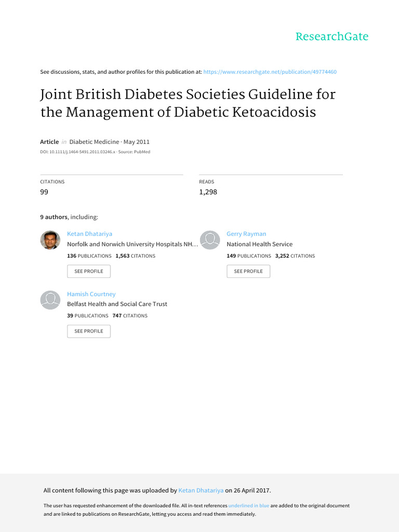Image resolution: width=399 pixels, height=532 pixels.
Task: Click the citations count 99
Action: 44,192
